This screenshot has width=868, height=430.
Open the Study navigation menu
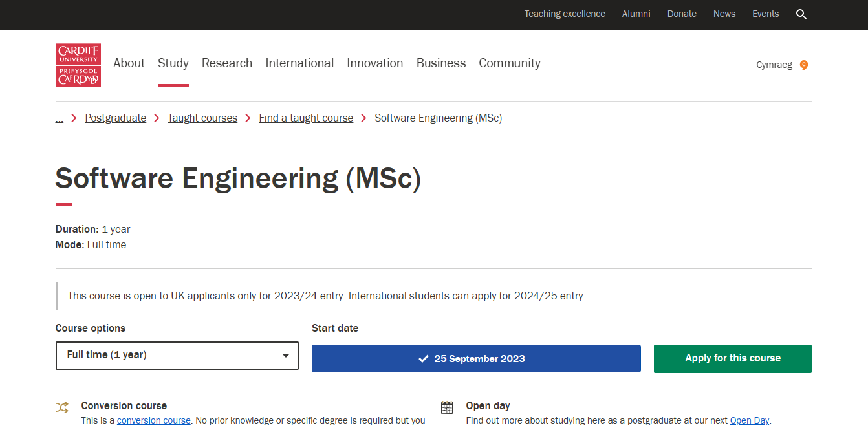click(x=173, y=63)
